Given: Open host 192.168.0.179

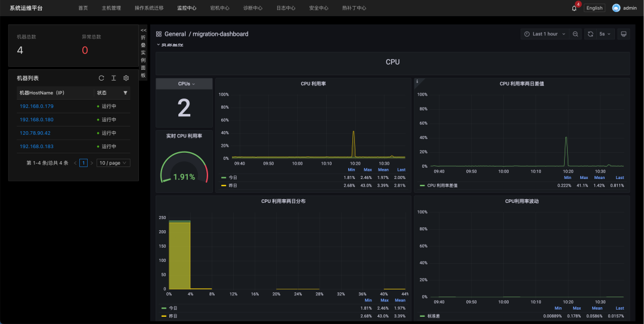Looking at the screenshot, I should click(x=36, y=106).
